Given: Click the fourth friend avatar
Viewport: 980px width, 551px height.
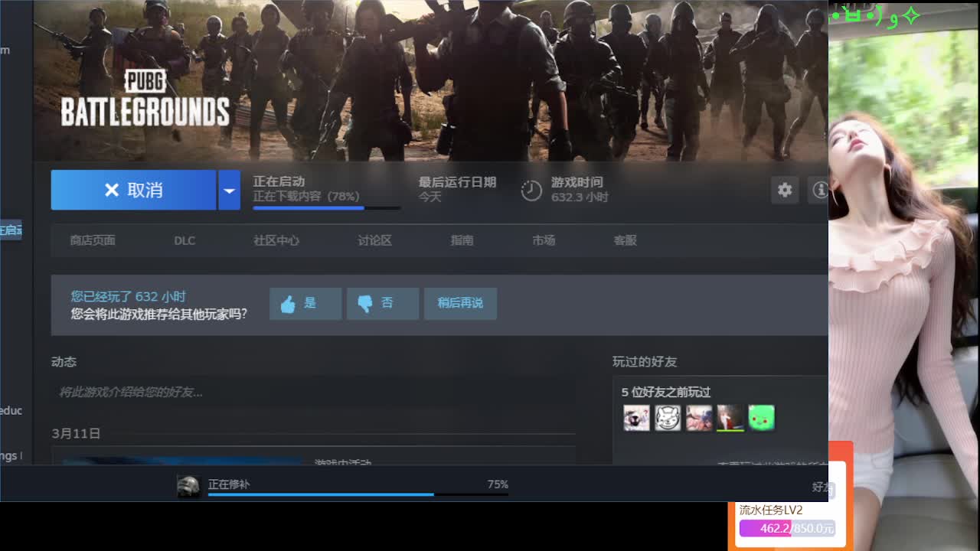Looking at the screenshot, I should pyautogui.click(x=730, y=418).
